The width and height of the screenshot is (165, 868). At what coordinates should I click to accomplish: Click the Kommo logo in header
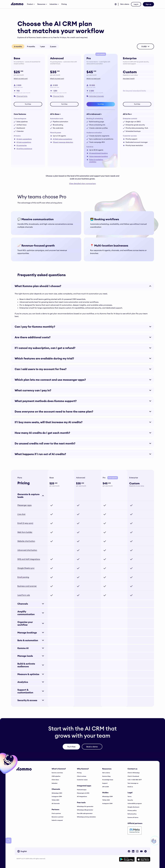pyautogui.click(x=17, y=4)
